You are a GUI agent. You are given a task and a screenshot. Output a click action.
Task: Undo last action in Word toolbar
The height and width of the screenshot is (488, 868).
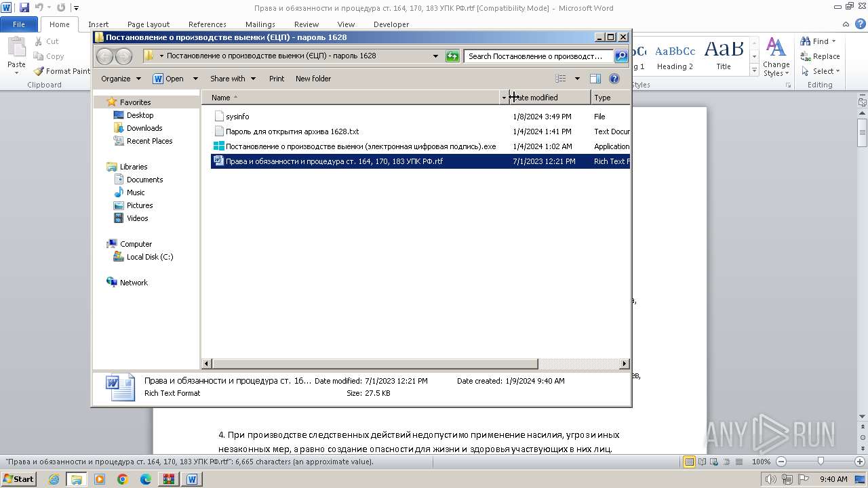tap(39, 7)
